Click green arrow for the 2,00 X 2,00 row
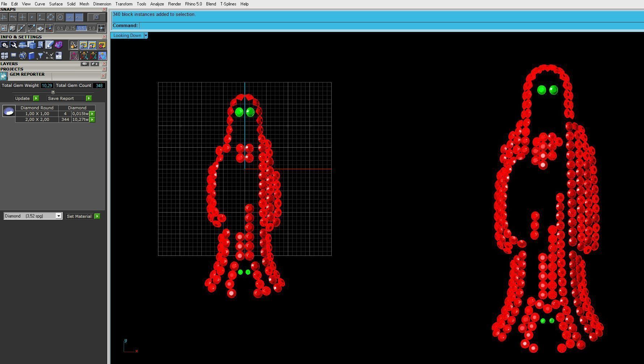Screen dimensions: 644x364 pos(92,119)
